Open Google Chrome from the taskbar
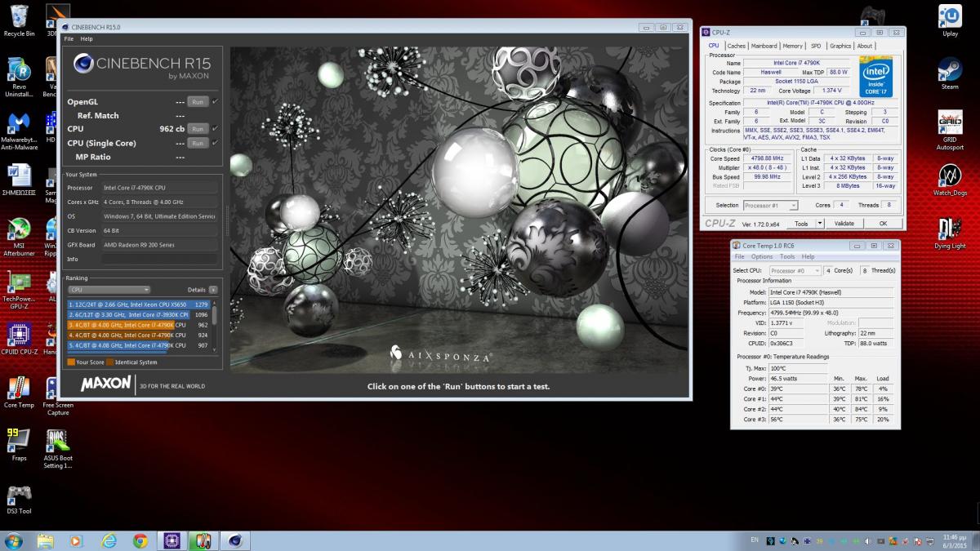Viewport: 980px width, 551px height. (140, 540)
